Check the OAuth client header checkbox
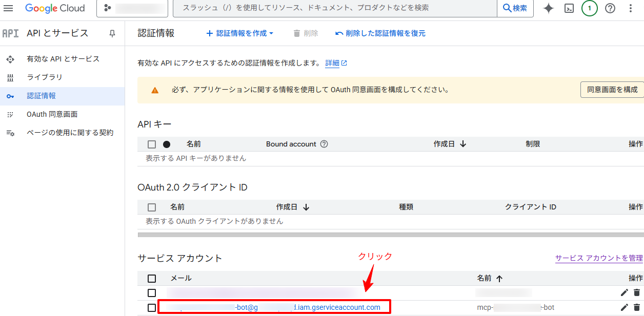Image resolution: width=644 pixels, height=316 pixels. click(x=152, y=207)
